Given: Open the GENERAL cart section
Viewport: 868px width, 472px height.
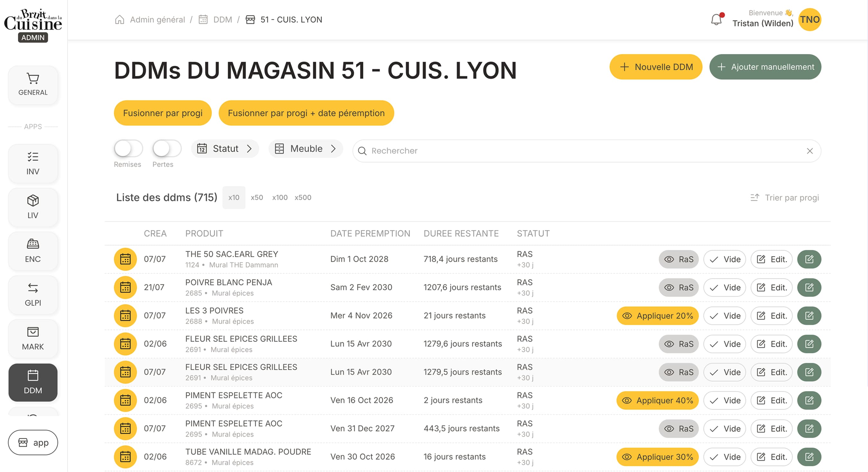Looking at the screenshot, I should coord(33,85).
